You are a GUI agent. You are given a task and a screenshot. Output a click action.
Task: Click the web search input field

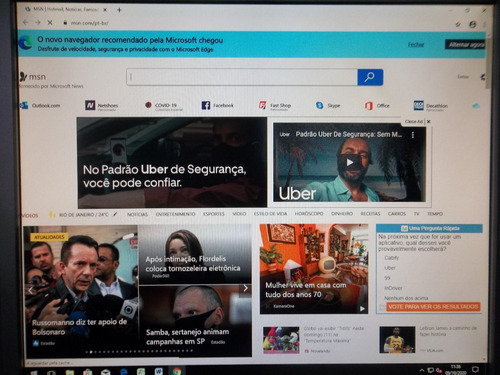pyautogui.click(x=242, y=77)
